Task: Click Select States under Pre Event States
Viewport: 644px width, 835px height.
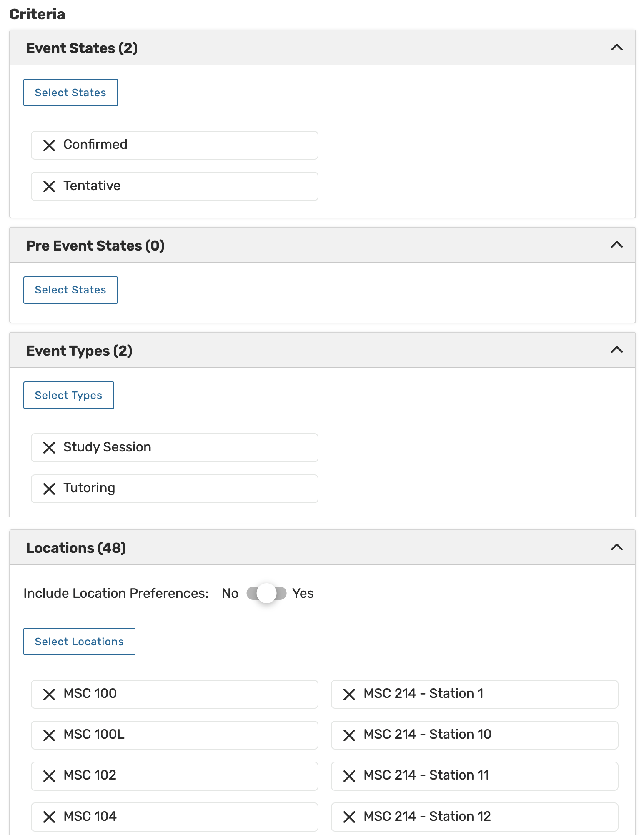Action: 70,290
